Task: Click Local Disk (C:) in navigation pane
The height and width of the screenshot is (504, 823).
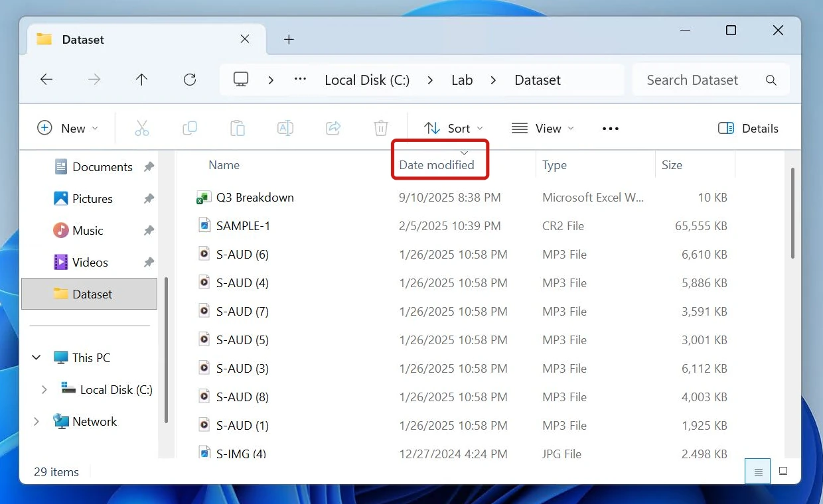Action: click(116, 389)
